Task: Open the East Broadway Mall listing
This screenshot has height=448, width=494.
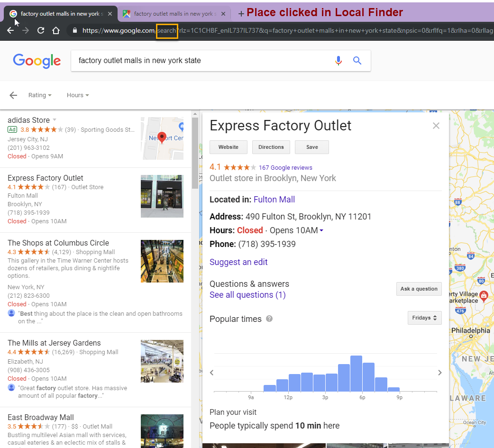Action: pos(41,417)
